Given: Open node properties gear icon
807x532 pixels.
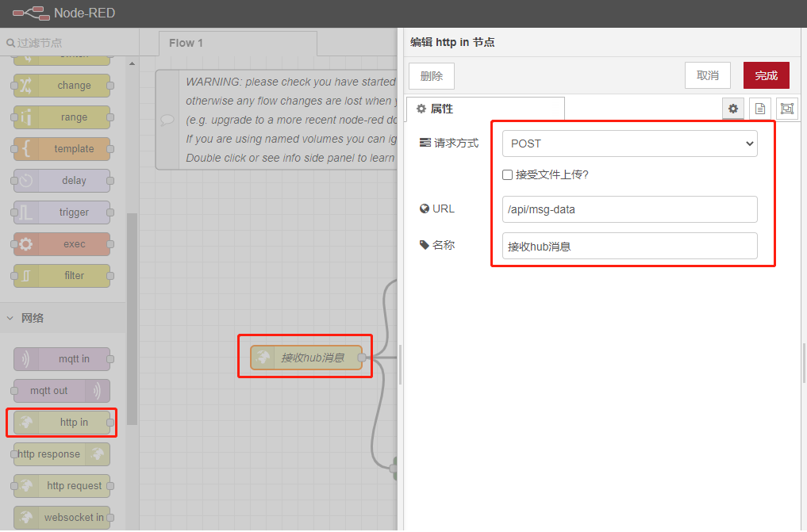Looking at the screenshot, I should (733, 109).
